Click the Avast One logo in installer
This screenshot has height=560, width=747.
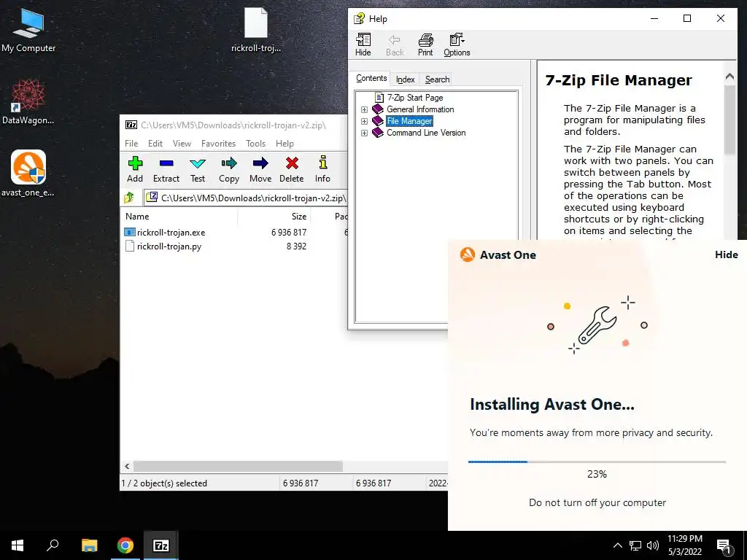pyautogui.click(x=468, y=254)
